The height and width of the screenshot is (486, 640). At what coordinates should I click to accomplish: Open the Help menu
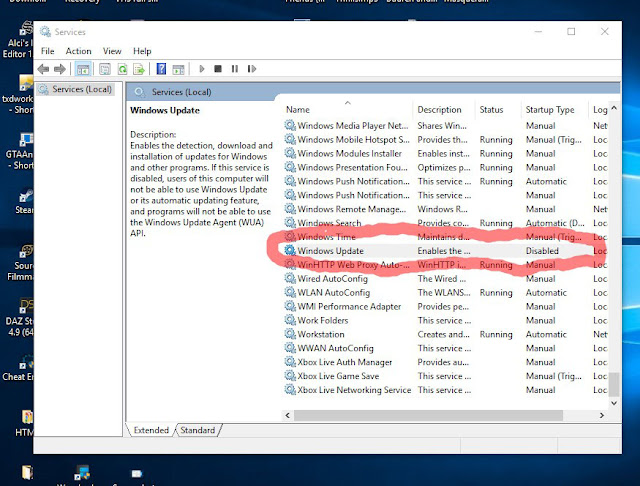(142, 51)
